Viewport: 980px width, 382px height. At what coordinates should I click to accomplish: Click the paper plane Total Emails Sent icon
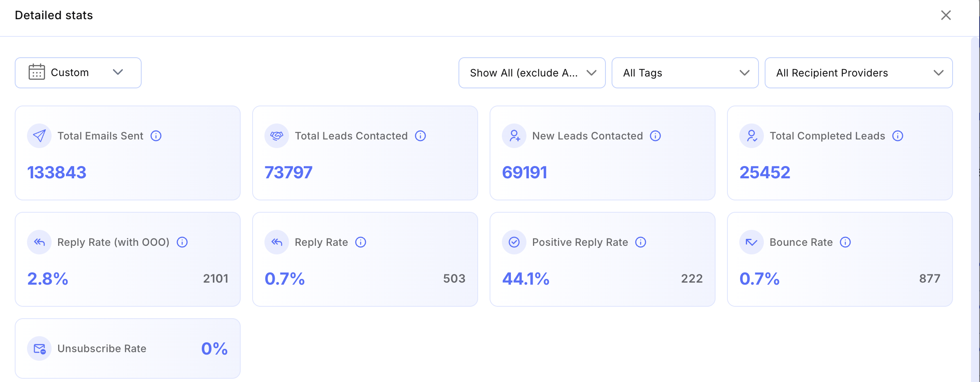[x=39, y=136]
